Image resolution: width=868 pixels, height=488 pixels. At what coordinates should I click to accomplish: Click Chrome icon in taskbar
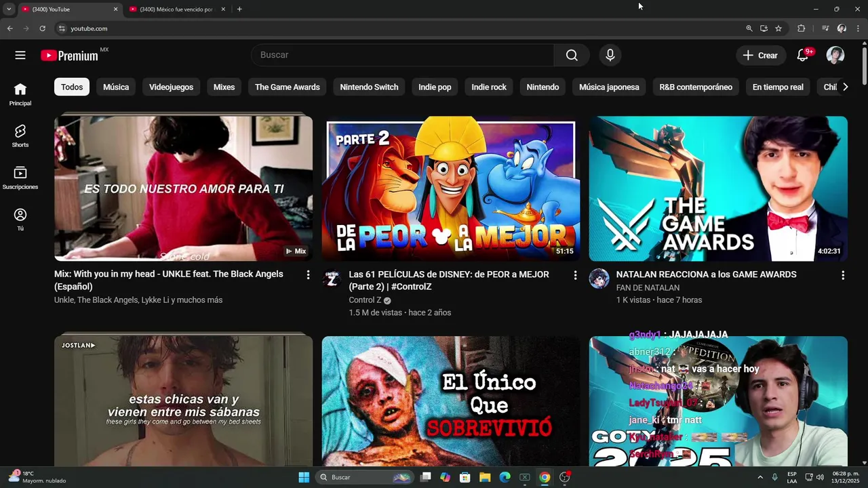pyautogui.click(x=545, y=477)
